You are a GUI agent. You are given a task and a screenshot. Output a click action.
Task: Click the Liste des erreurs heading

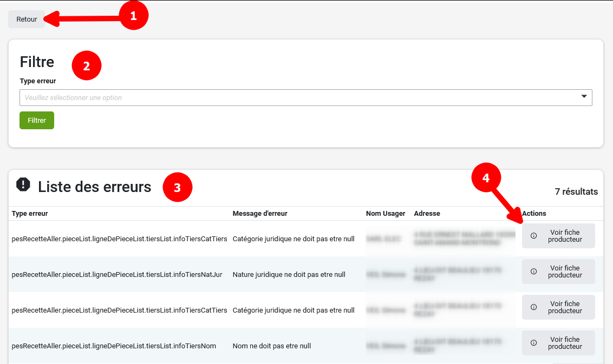click(94, 187)
